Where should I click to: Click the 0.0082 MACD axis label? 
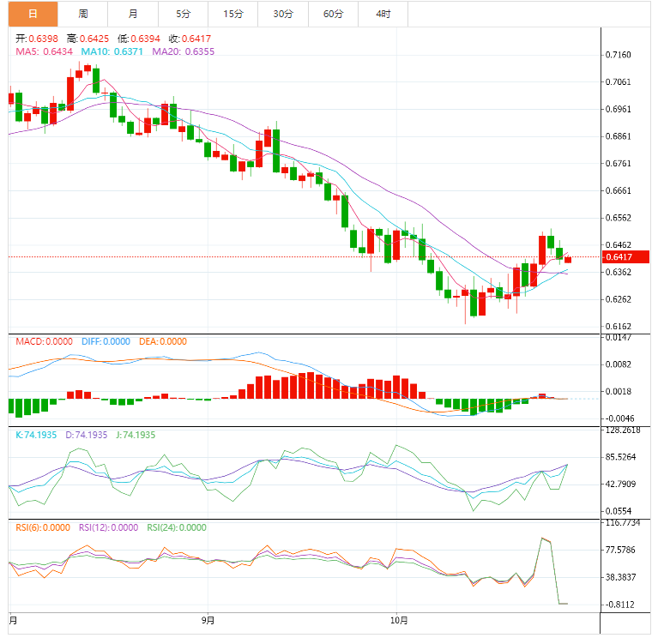coord(618,364)
